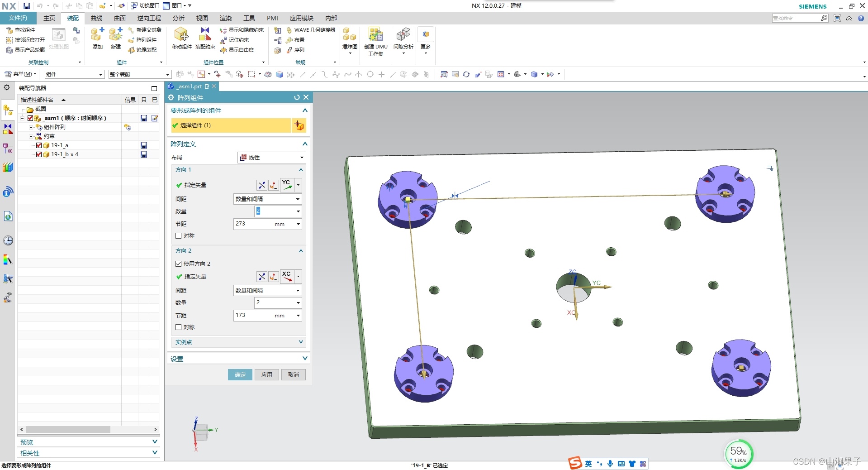Image resolution: width=868 pixels, height=470 pixels.
Task: Toggle visibility checkbox of 19-1_a component
Action: 39,145
